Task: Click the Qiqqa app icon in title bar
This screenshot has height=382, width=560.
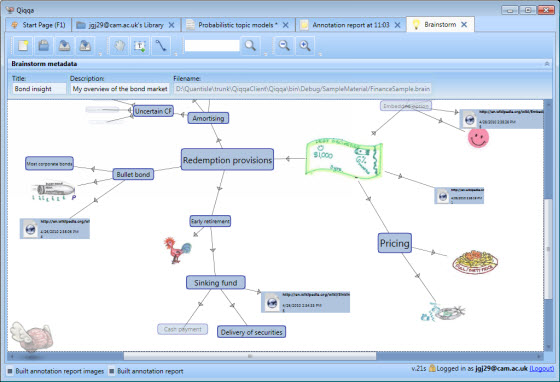Action: (10, 10)
